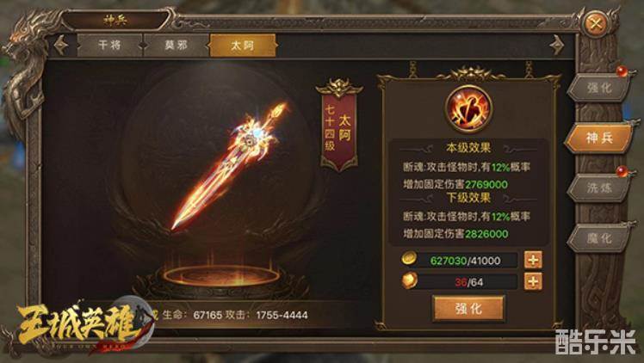Click the right arrow of weapon tabs
Image resolution: width=644 pixels, height=363 pixels.
(556, 45)
